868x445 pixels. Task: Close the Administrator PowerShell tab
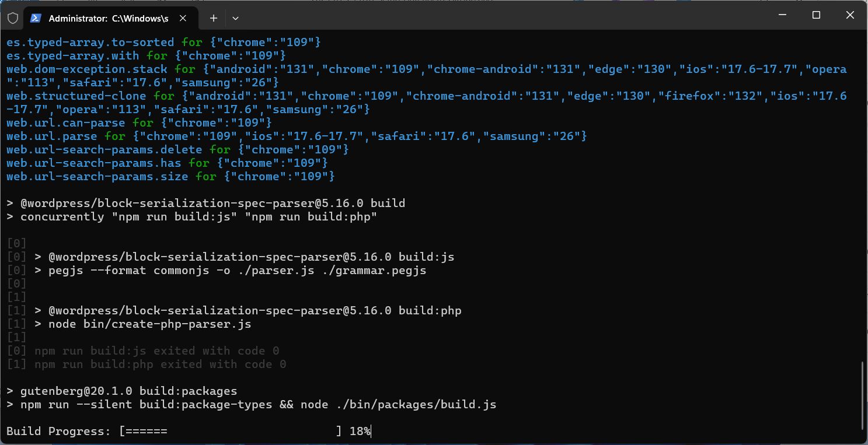pos(183,18)
